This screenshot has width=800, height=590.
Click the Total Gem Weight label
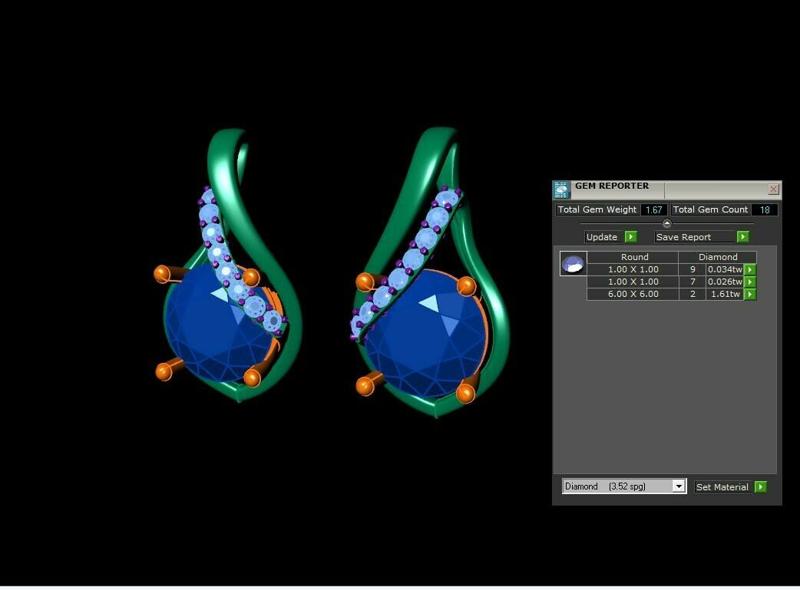point(597,210)
